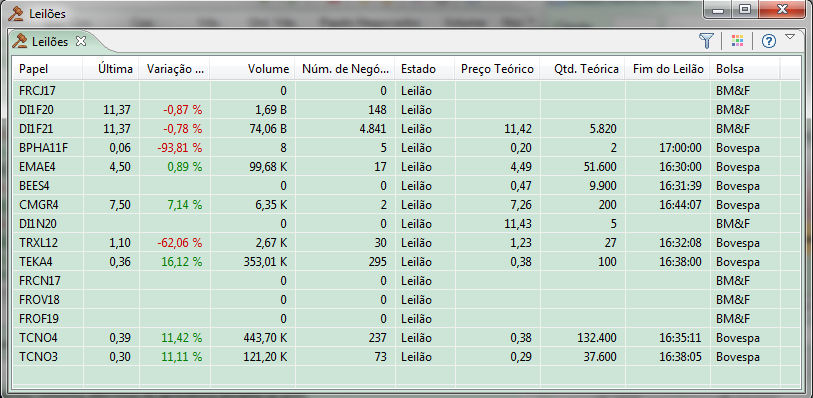Sort by Qtd. Teórica column header

click(583, 69)
